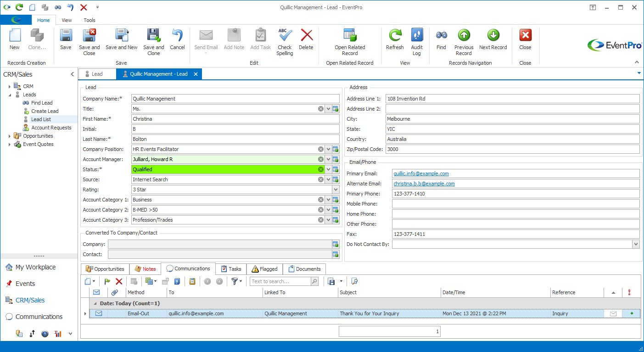This screenshot has height=352, width=644.
Task: Click quick-access red X delete icon
Action: 84,7
